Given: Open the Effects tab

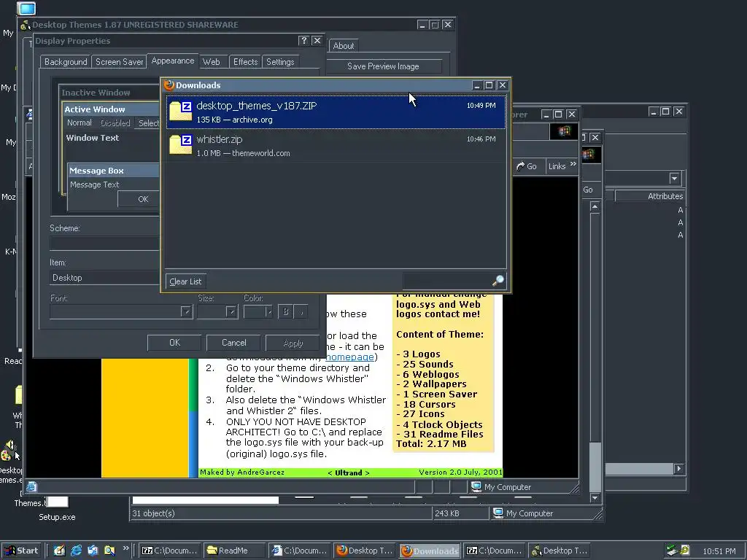Looking at the screenshot, I should [245, 62].
